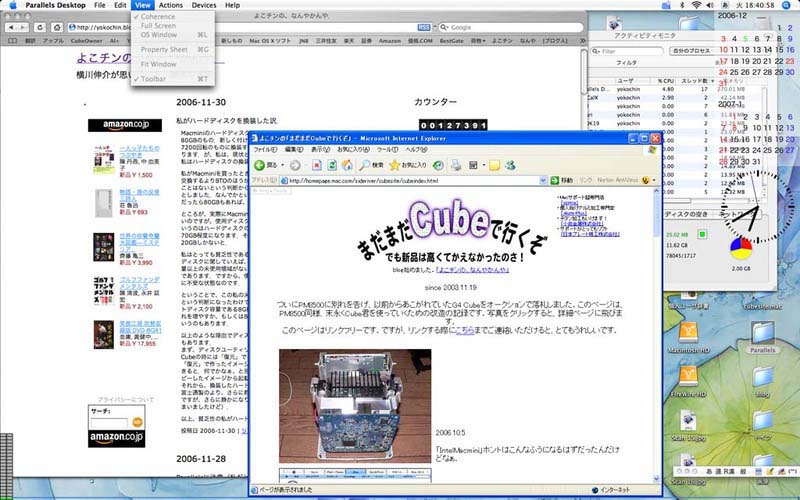Image resolution: width=800 pixels, height=500 pixels.
Task: Select Property Sheet in the View menu
Action: coord(164,49)
